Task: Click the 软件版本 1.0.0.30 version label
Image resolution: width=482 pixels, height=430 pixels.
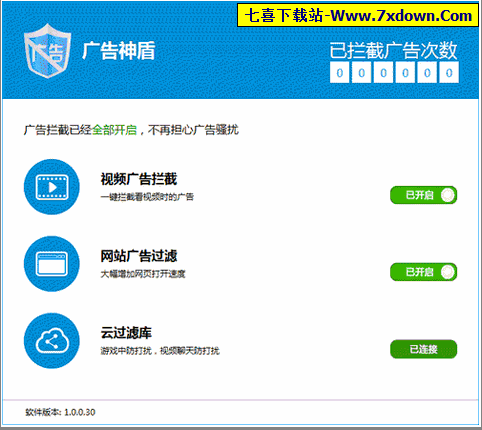Action: coord(60,412)
